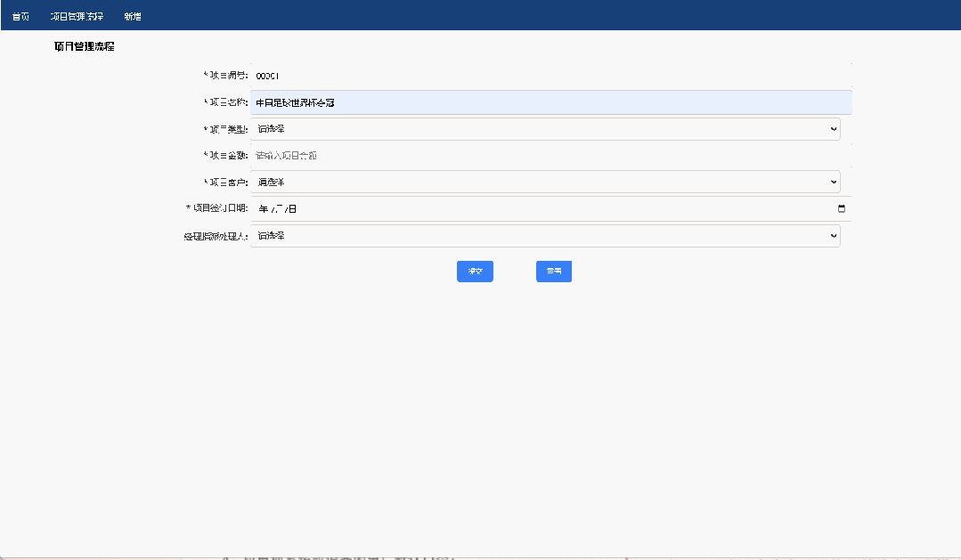Screen dimensions: 961x560
Task: Select 新增 in the top navigation bar
Action: point(133,17)
